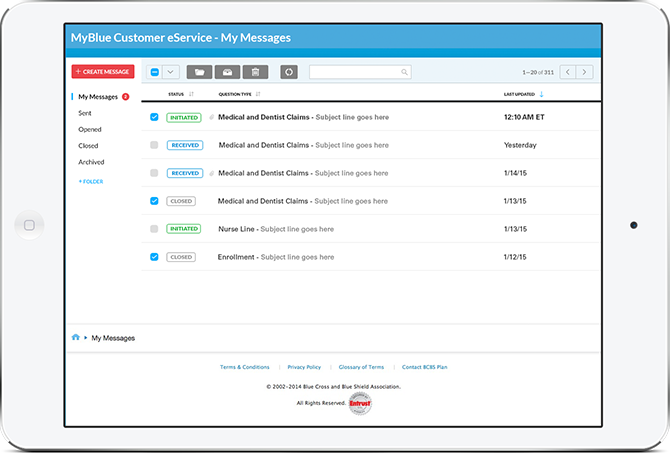Open the Sent folder
670x453 pixels.
[x=85, y=113]
